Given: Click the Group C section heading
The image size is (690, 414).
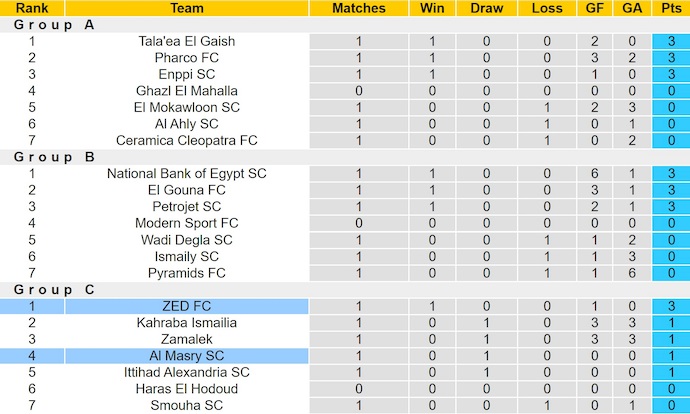Looking at the screenshot, I should click(x=49, y=290).
